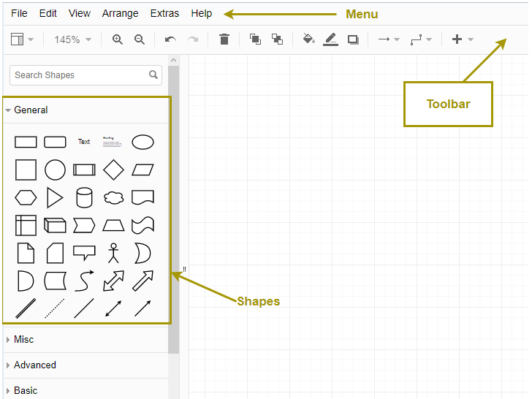The image size is (532, 399).
Task: Open the Arrange menu
Action: click(120, 13)
